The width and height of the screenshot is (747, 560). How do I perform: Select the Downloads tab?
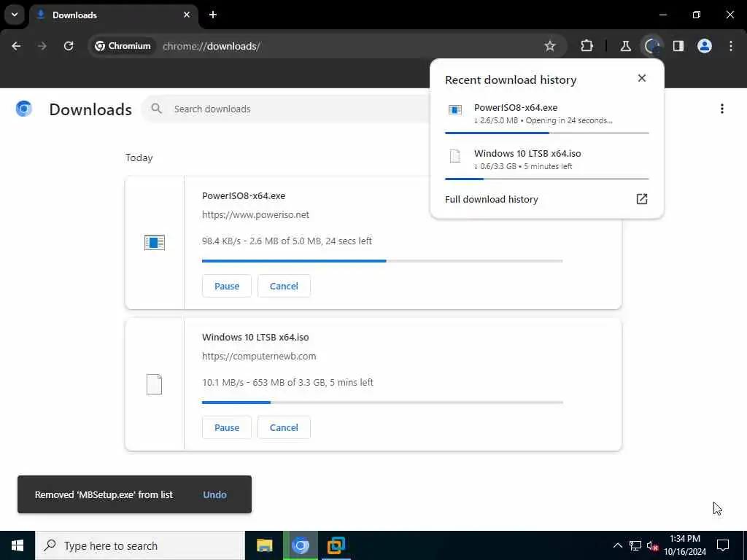point(115,15)
